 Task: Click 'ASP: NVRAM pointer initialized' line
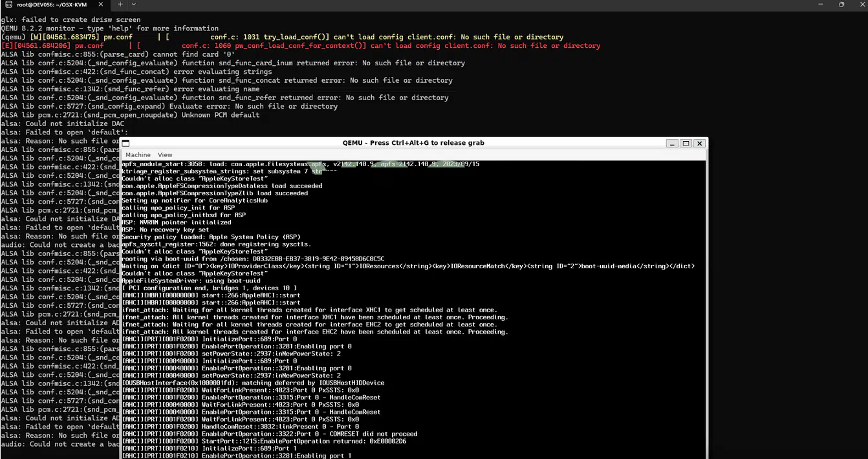(177, 222)
